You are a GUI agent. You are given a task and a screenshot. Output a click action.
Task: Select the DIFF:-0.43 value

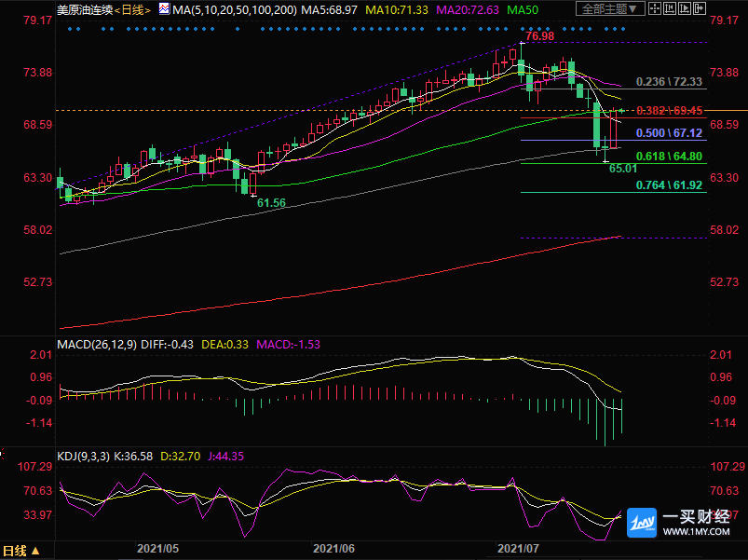(x=168, y=345)
